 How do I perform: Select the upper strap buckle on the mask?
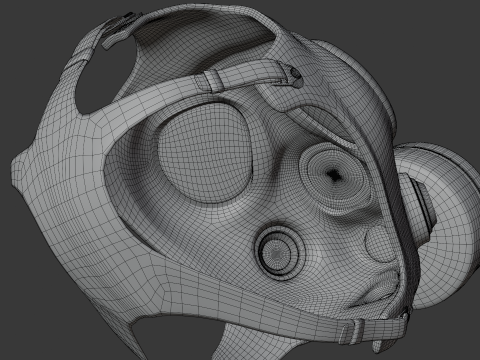point(213,82)
